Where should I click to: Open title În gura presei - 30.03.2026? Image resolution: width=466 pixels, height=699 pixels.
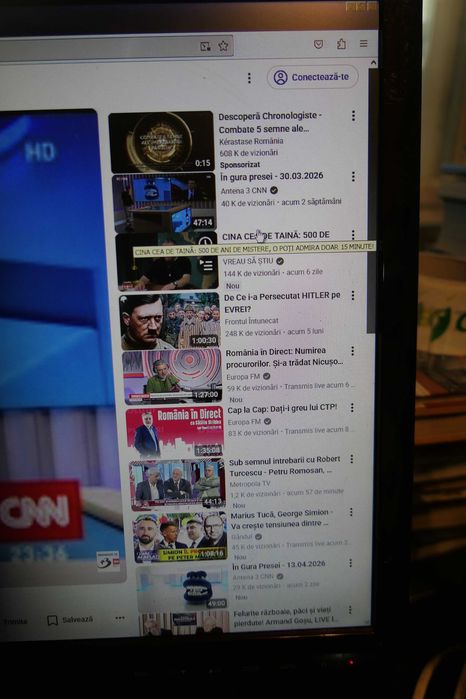coord(272,176)
